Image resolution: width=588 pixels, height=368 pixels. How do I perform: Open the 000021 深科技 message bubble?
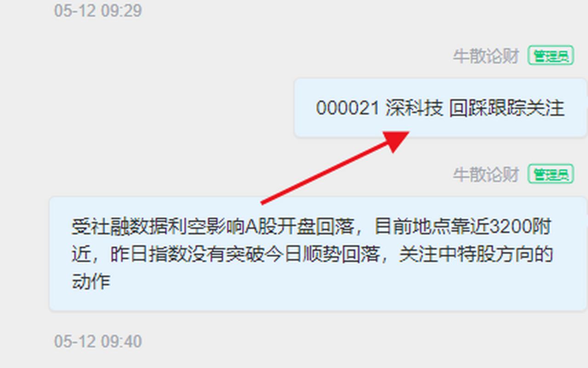click(x=440, y=108)
